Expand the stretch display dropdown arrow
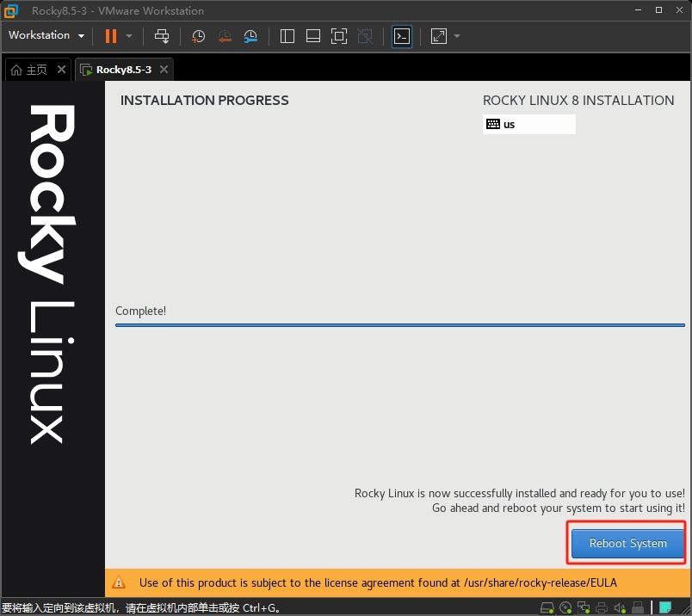Viewport: 692px width, 616px height. pyautogui.click(x=457, y=36)
